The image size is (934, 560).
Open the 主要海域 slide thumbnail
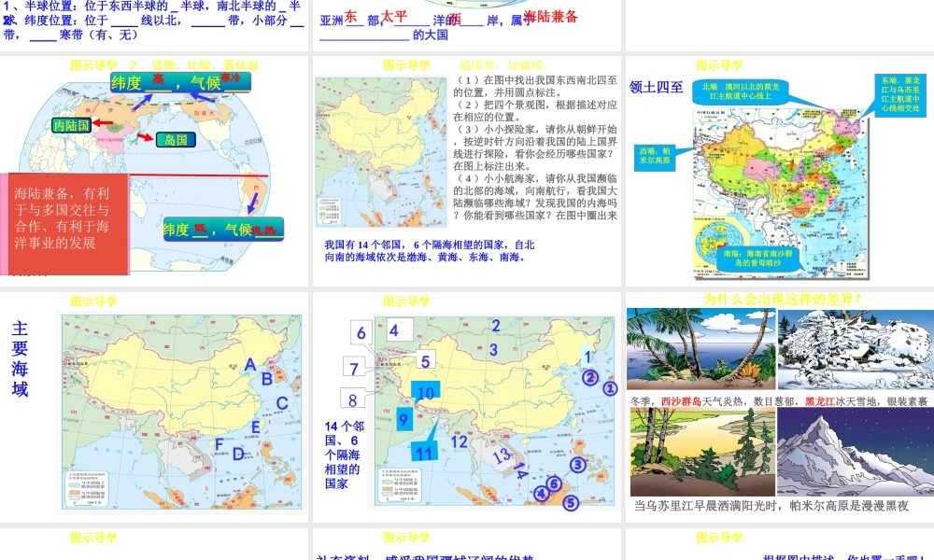click(x=154, y=407)
